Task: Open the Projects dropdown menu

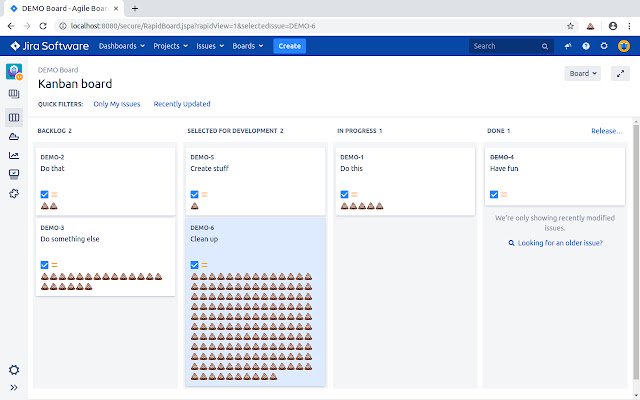Action: (x=170, y=46)
